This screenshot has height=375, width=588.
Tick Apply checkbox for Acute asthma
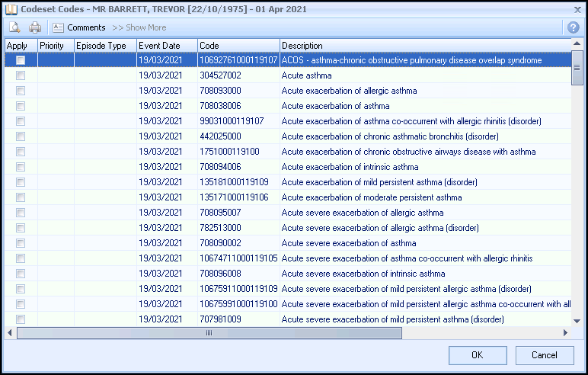[x=21, y=75]
